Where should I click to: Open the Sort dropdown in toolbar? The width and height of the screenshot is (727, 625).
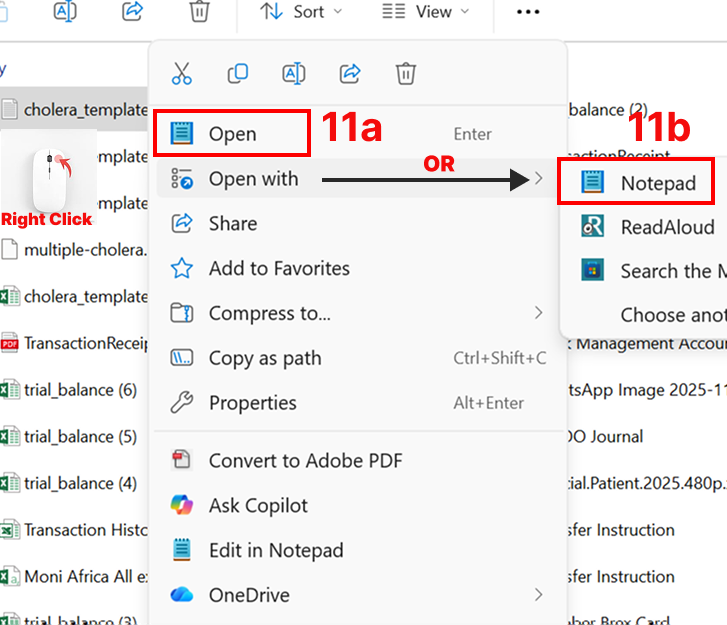301,12
